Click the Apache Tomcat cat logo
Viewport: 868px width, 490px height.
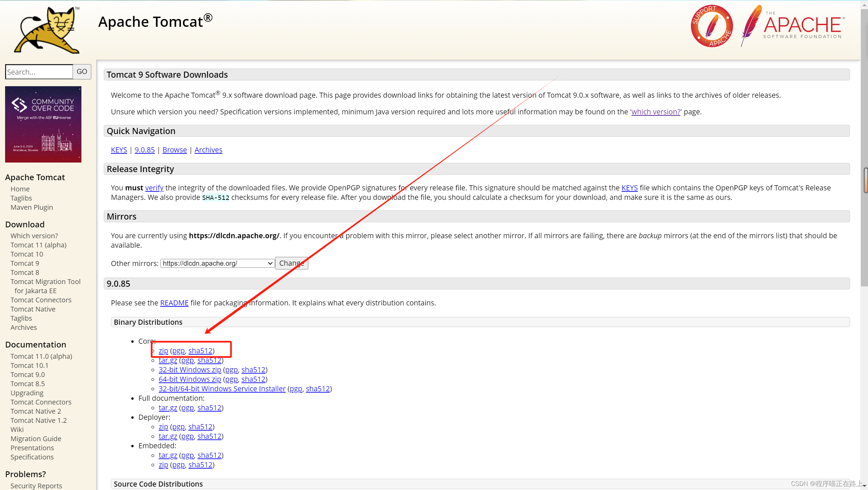[47, 30]
